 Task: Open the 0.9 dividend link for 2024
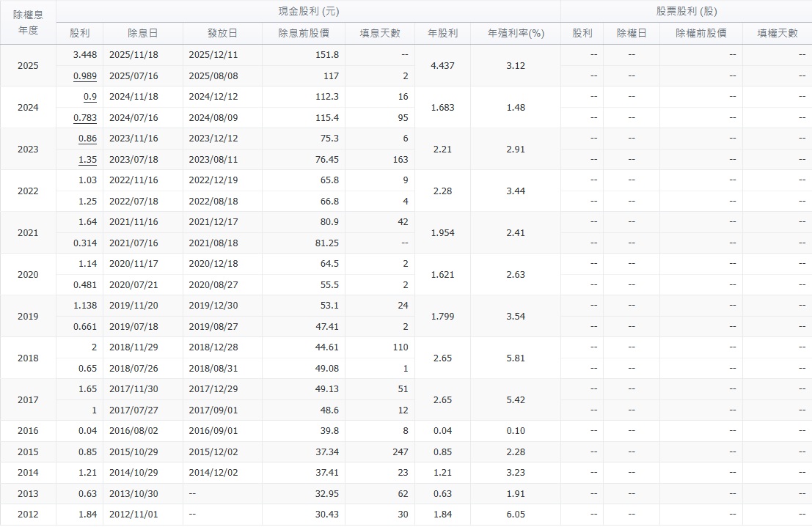pyautogui.click(x=89, y=96)
